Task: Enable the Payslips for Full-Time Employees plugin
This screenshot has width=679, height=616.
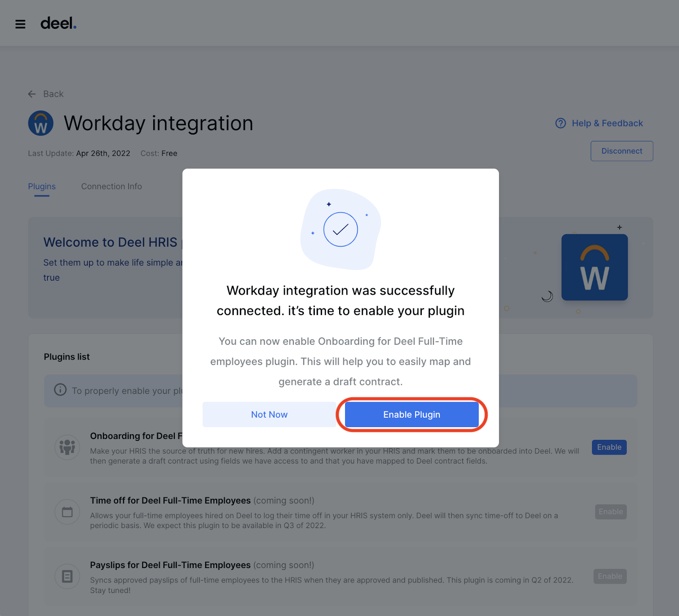Action: click(x=610, y=576)
